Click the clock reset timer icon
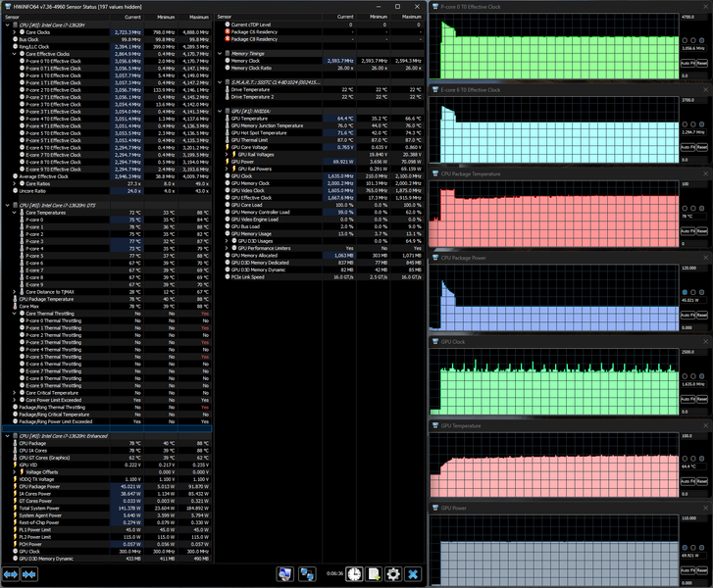This screenshot has width=713, height=588. 354,574
